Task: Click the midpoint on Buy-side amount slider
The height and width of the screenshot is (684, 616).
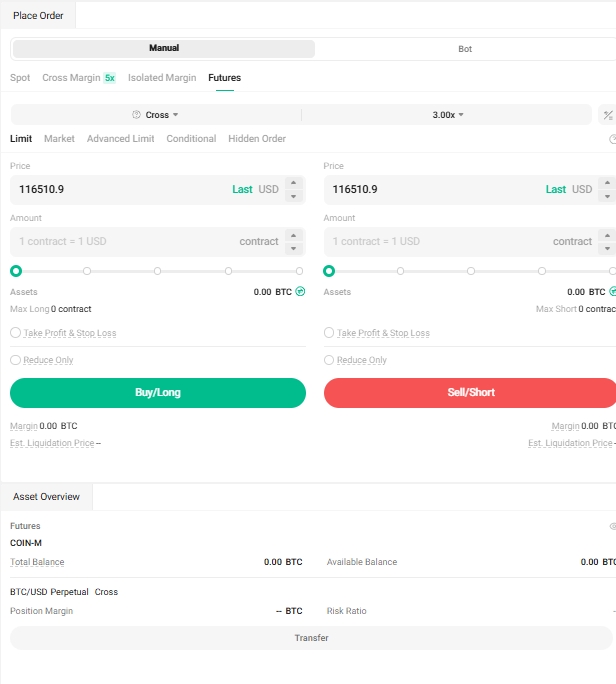Action: (158, 271)
